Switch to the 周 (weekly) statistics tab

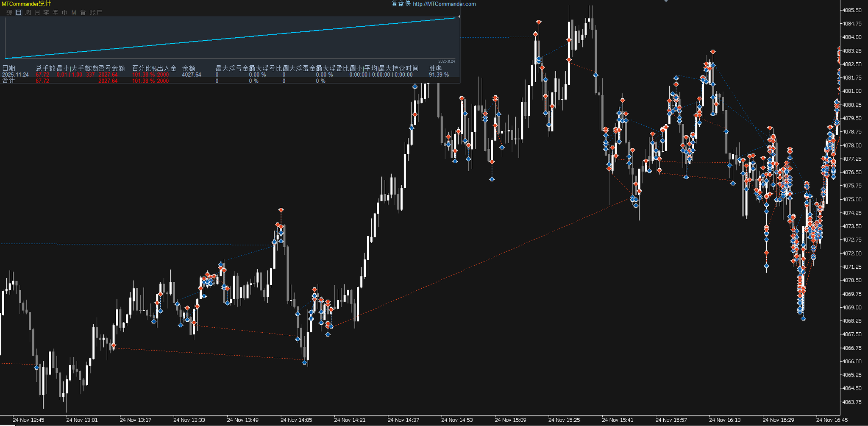pos(28,13)
